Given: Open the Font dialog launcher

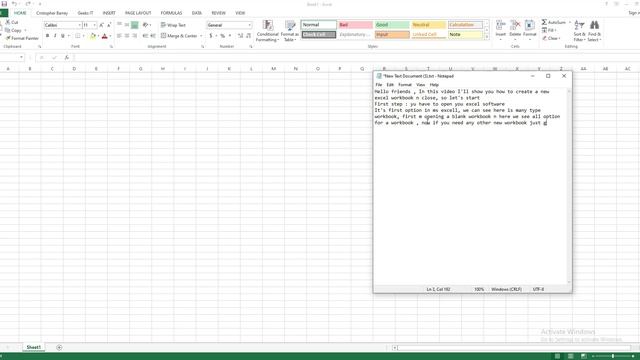Looking at the screenshot, I should (111, 47).
